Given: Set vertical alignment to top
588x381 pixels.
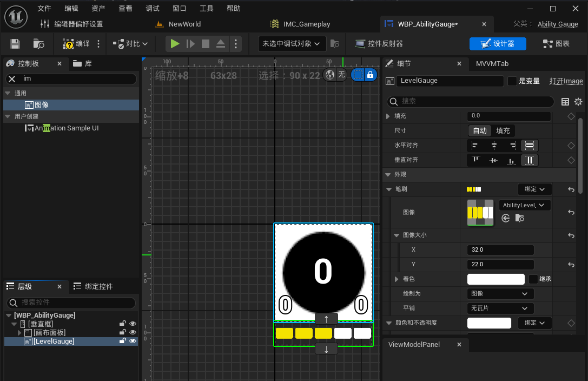Looking at the screenshot, I should point(475,160).
